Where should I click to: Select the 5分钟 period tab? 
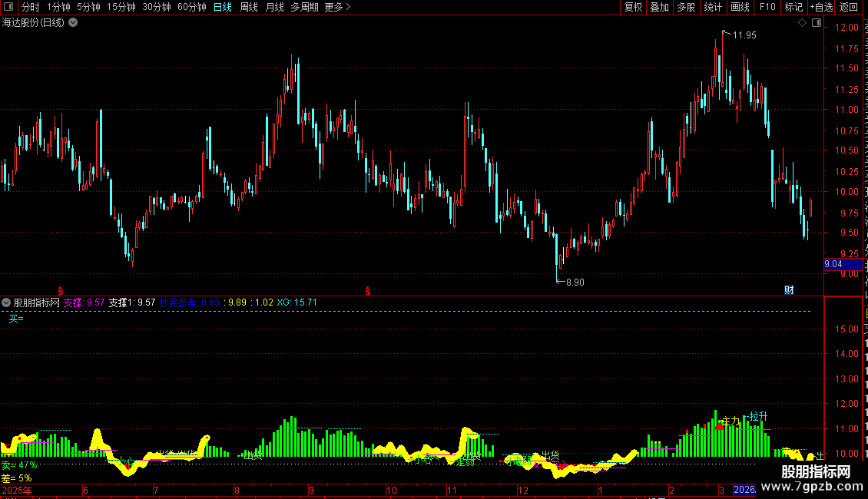88,7
